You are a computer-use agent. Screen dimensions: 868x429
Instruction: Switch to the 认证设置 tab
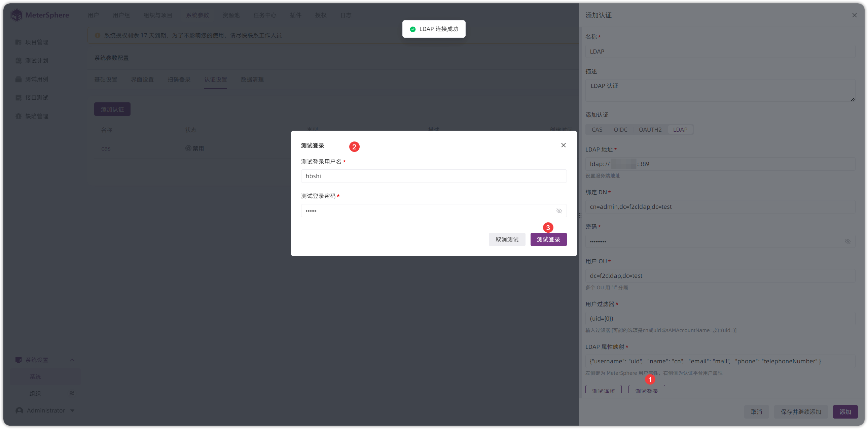215,79
